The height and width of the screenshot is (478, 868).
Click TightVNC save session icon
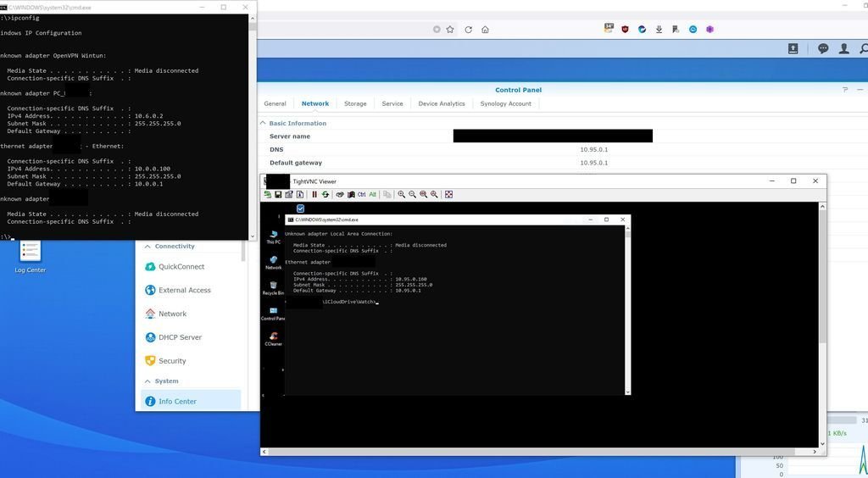pyautogui.click(x=278, y=194)
